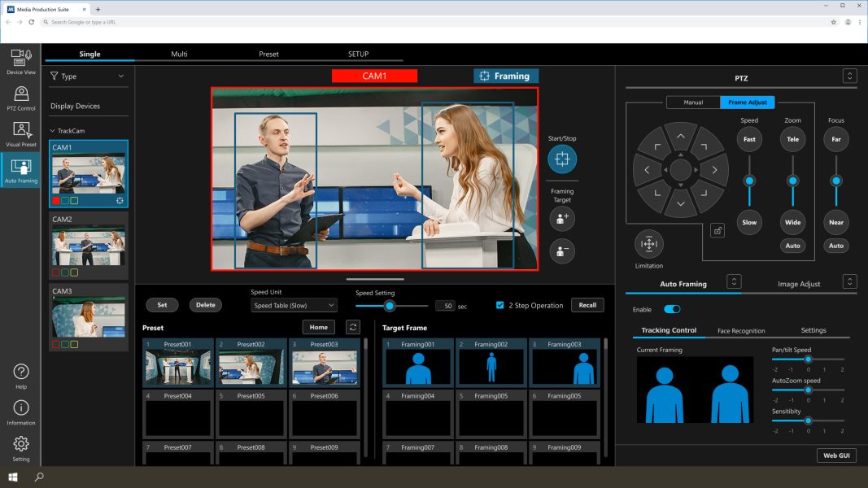
Task: Open the Device View panel
Action: [x=20, y=63]
